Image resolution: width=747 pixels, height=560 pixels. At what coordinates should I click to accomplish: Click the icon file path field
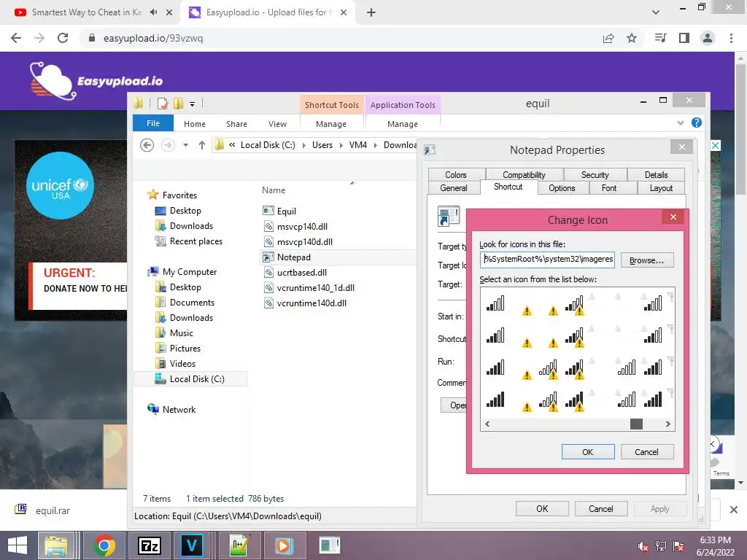[x=547, y=260]
